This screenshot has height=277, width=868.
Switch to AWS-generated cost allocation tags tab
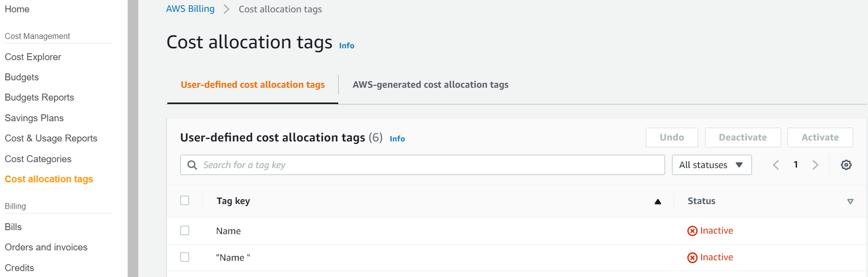coord(430,85)
